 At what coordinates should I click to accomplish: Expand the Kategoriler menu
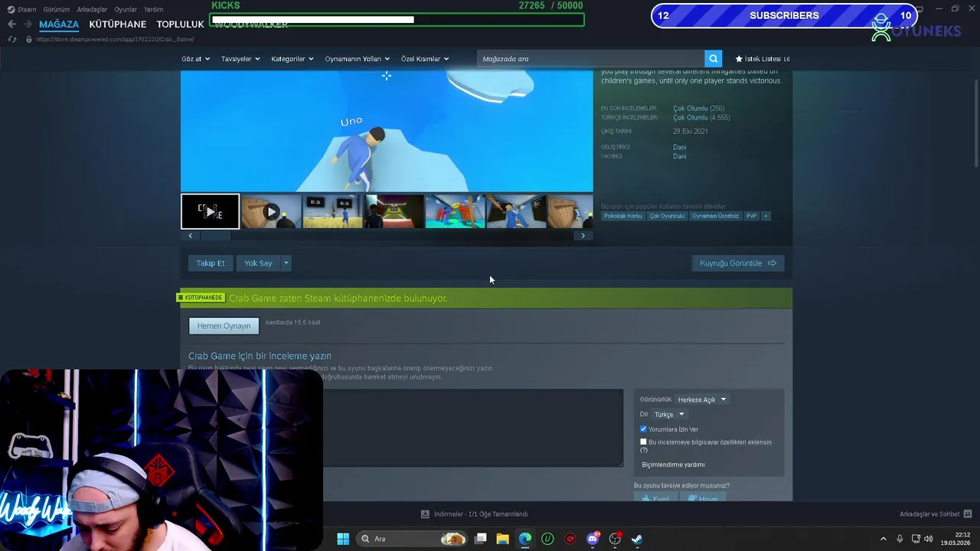292,59
